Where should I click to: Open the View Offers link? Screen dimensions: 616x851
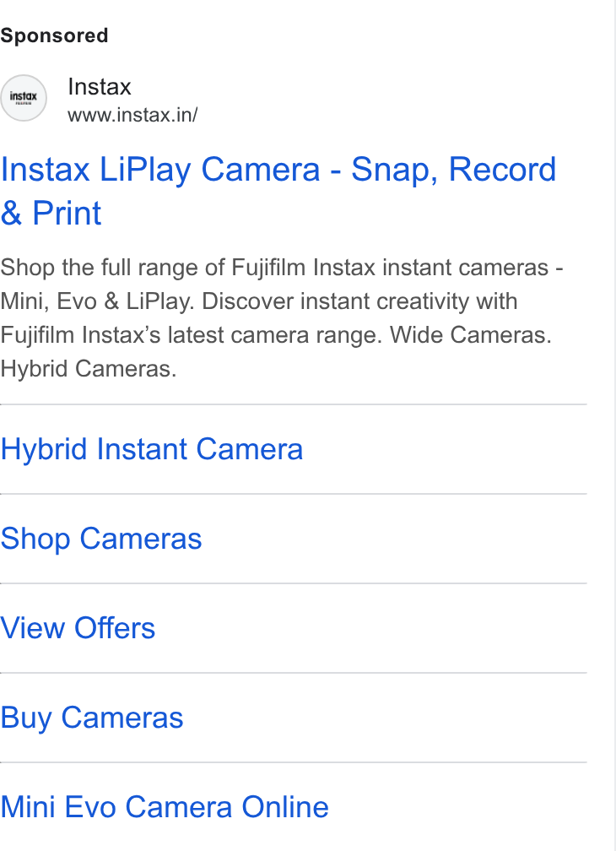point(78,628)
